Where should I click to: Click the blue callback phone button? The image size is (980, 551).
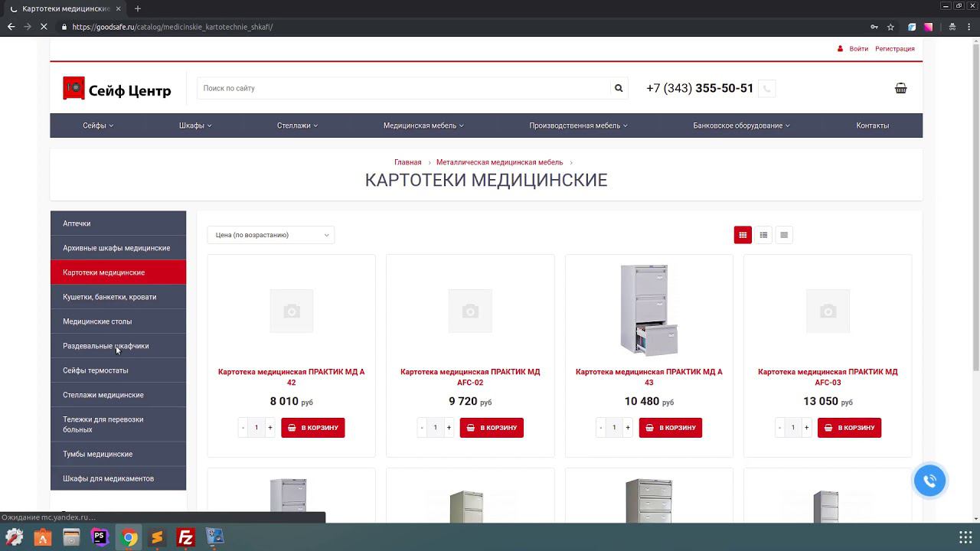click(929, 481)
